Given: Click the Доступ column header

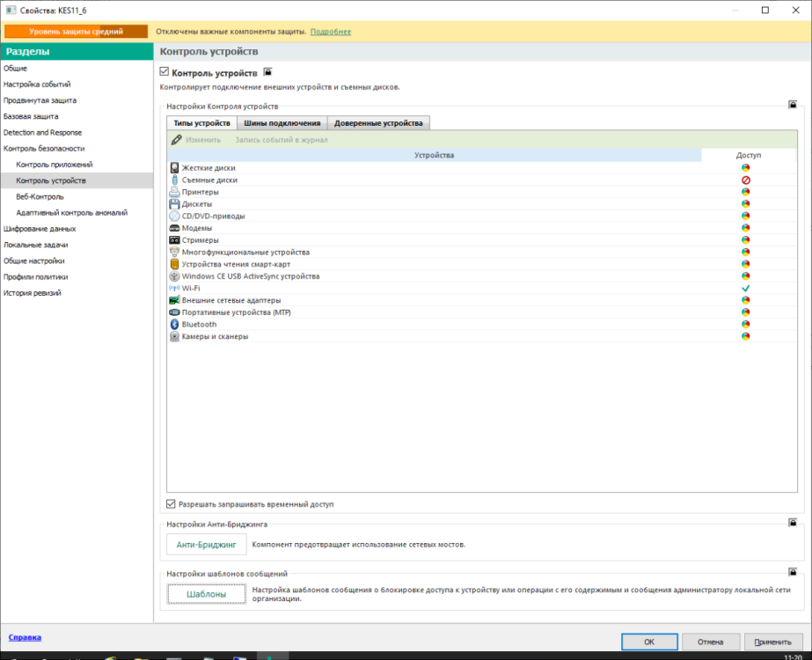Looking at the screenshot, I should (749, 155).
